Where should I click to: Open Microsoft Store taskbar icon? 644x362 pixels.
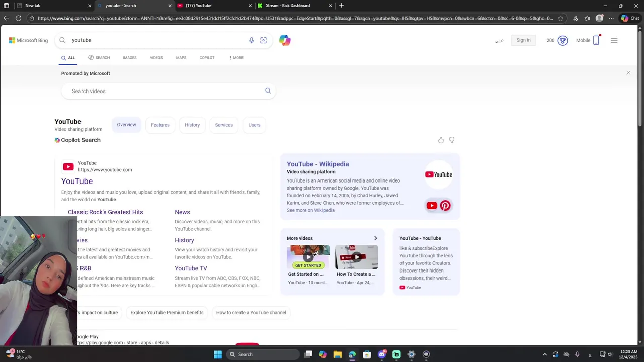click(367, 354)
